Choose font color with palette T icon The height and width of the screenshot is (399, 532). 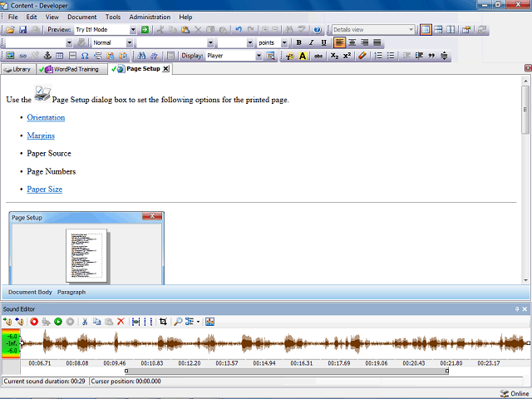(290, 56)
